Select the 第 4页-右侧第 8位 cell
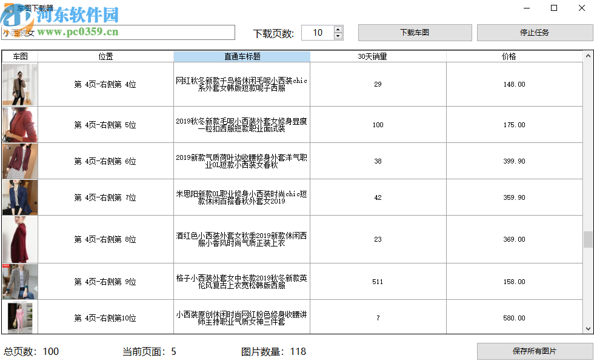Screen dimensions: 594x364 105,239
